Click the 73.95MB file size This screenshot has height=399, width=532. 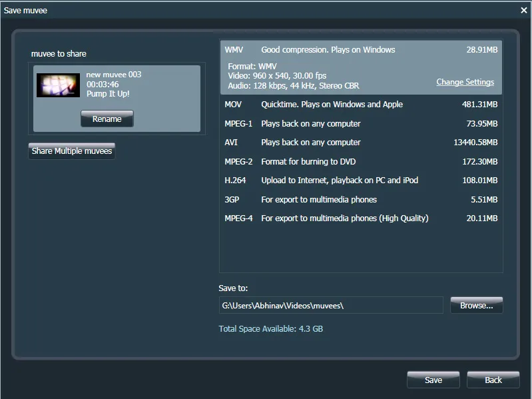tap(482, 123)
